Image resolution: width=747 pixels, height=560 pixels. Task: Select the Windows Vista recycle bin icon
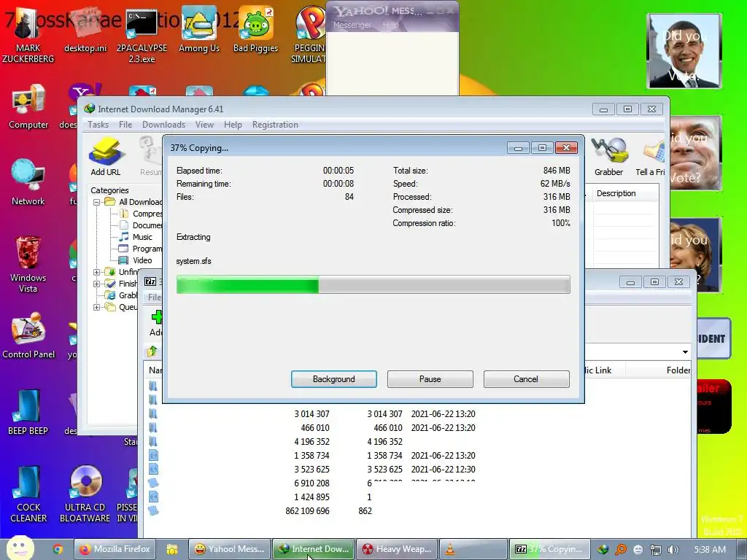click(28, 265)
